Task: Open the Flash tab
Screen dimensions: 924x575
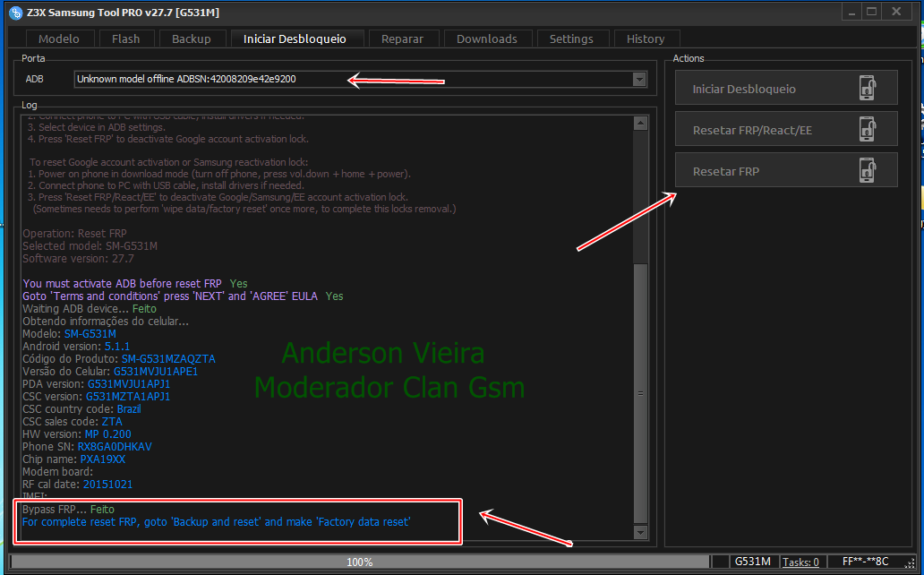Action: [x=126, y=39]
